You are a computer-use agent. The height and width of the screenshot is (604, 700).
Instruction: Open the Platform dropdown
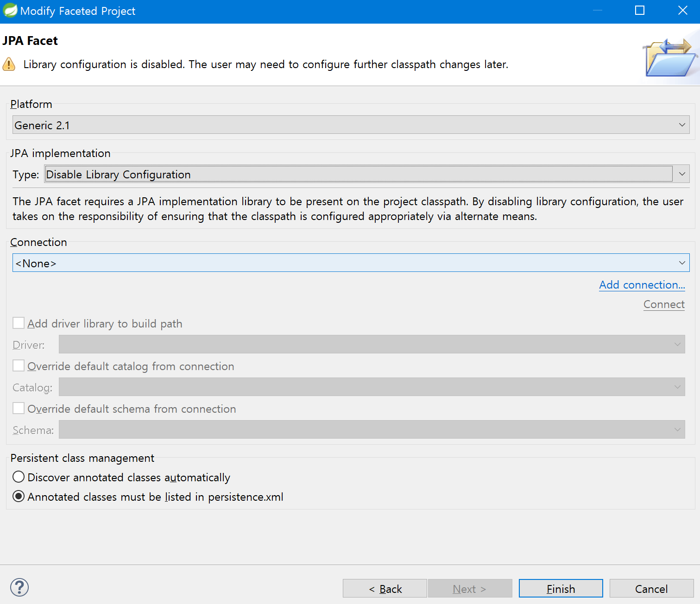coord(681,125)
